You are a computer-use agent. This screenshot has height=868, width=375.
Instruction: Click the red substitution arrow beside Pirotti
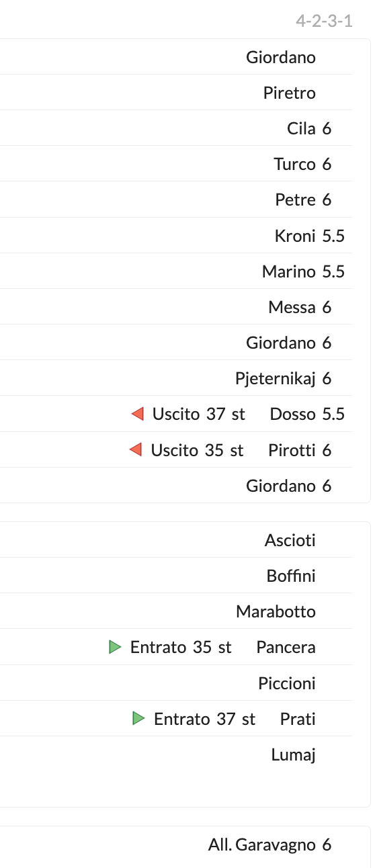(136, 449)
